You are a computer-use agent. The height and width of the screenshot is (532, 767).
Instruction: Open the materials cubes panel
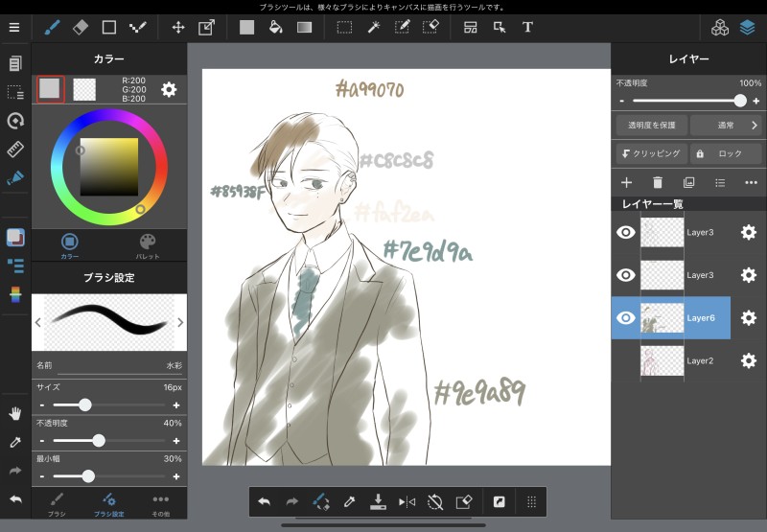[x=720, y=28]
